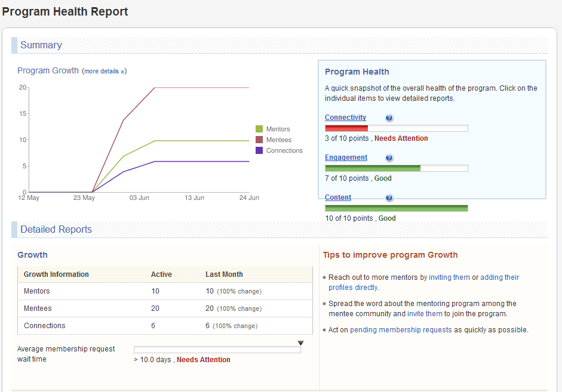Click the 'Program Health Report' page title
Screen dimensions: 562x392
pyautogui.click(x=65, y=11)
